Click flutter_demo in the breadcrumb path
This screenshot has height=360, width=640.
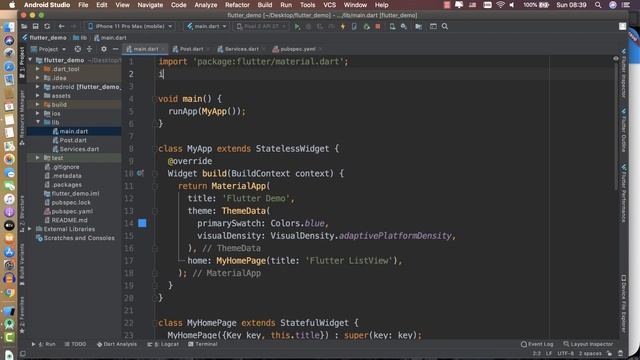(44, 38)
